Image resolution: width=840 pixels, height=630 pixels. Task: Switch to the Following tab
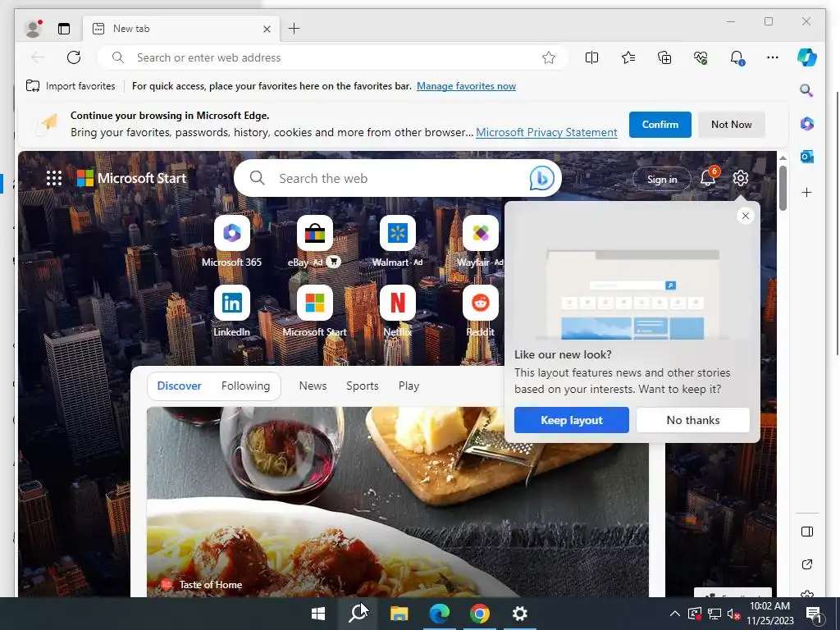click(245, 386)
